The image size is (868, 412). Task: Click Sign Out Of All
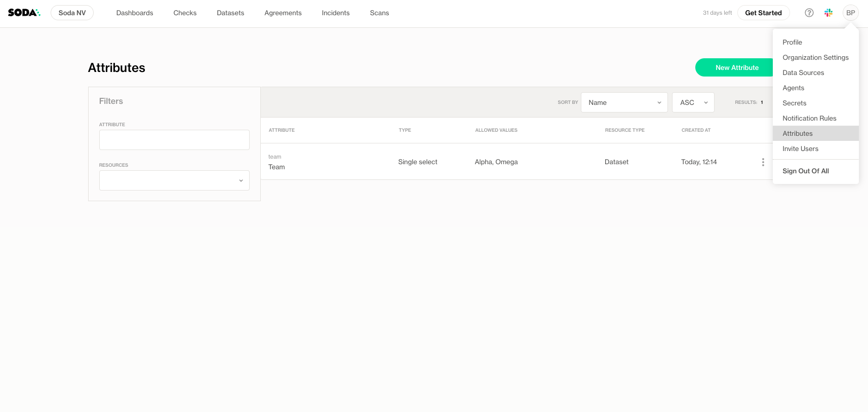(x=805, y=171)
